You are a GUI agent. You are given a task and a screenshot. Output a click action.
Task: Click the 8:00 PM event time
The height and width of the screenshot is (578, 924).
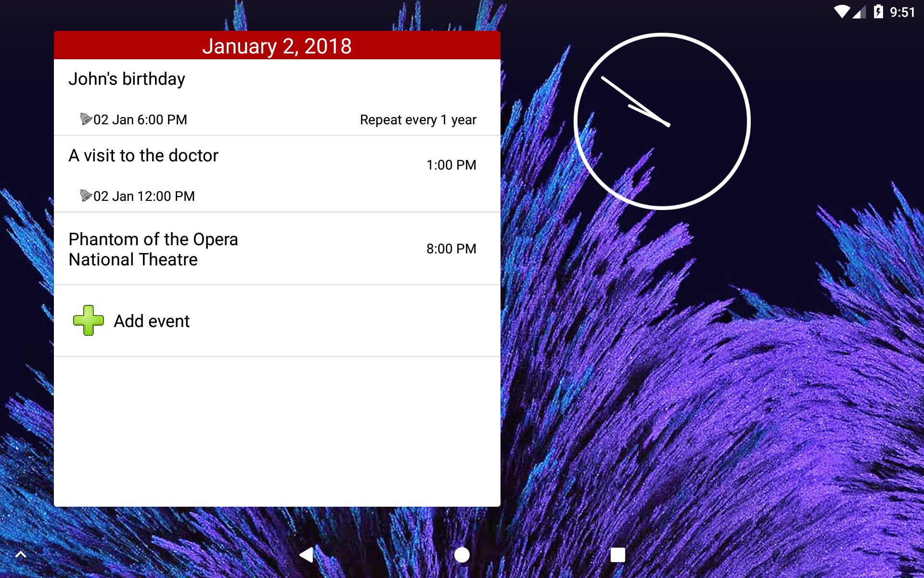coord(451,249)
